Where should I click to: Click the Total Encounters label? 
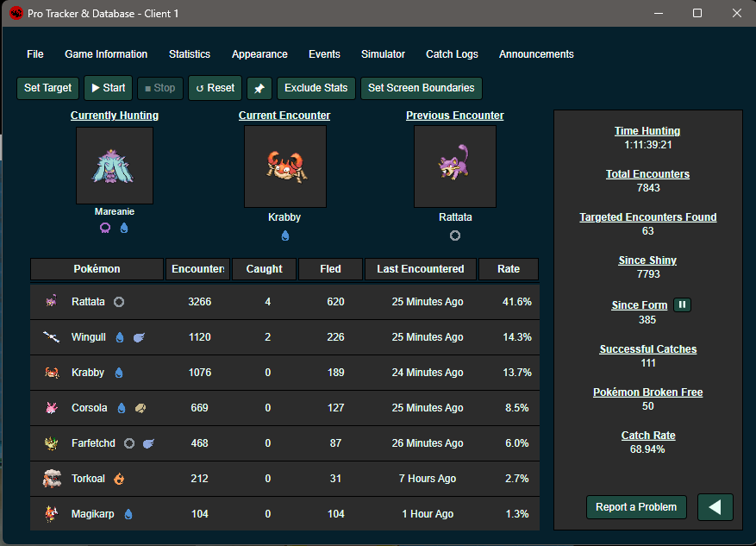(x=647, y=174)
